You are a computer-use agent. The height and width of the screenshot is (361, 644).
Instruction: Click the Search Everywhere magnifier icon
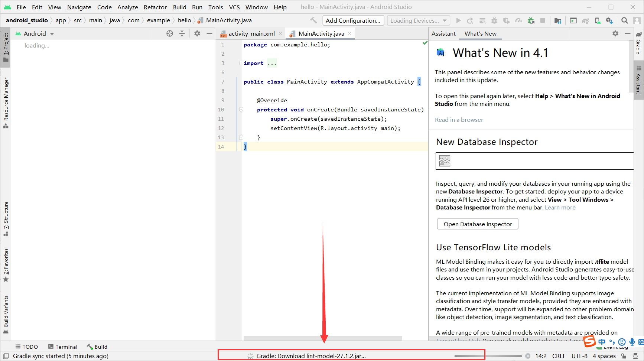pyautogui.click(x=625, y=20)
